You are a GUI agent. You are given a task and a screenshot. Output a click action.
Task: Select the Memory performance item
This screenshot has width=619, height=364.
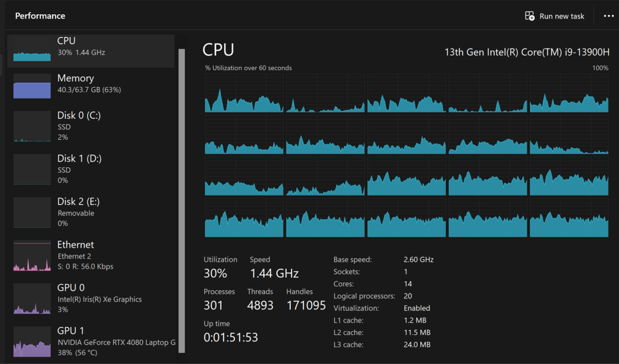[x=90, y=84]
